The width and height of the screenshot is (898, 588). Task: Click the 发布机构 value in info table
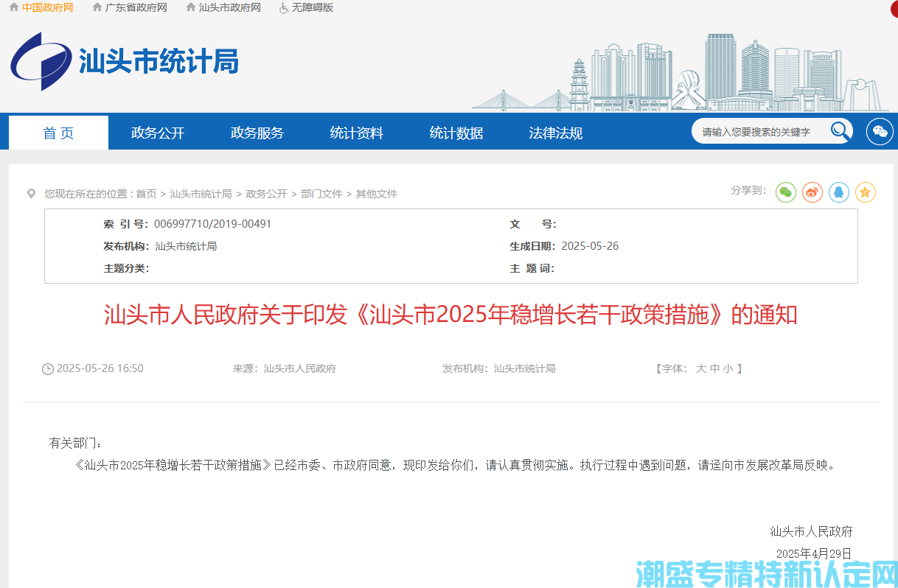coord(186,246)
